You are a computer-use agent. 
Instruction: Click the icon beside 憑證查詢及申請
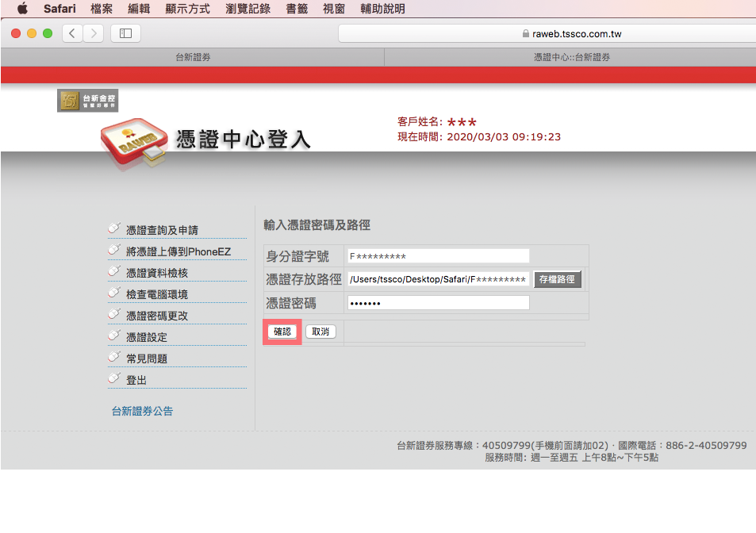point(114,228)
